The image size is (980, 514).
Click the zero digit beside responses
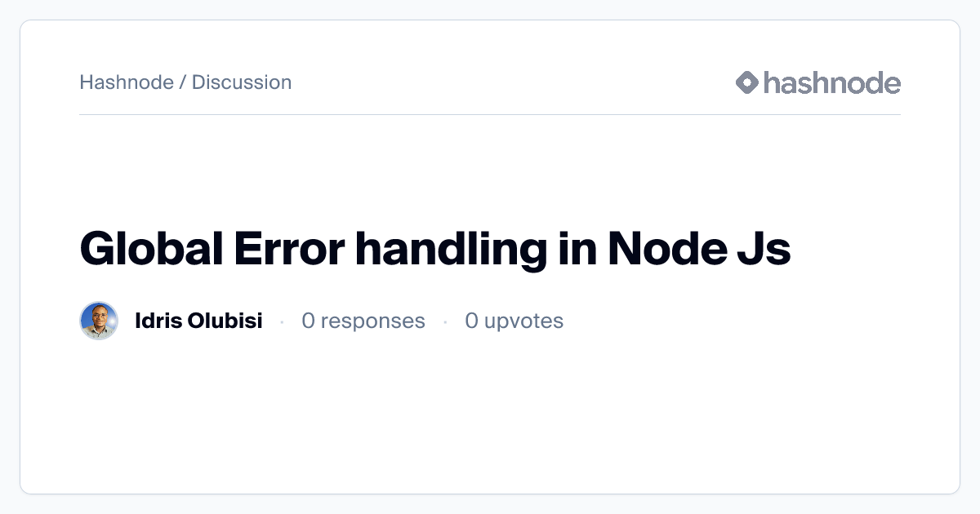click(x=308, y=321)
